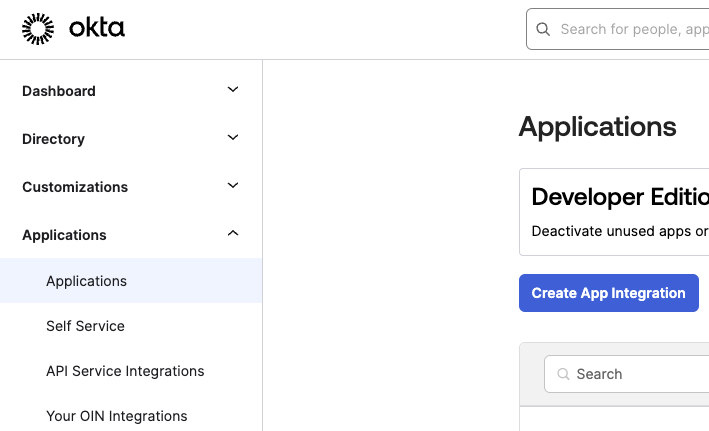This screenshot has width=709, height=431.
Task: Click the okta wordmark text
Action: tap(97, 28)
